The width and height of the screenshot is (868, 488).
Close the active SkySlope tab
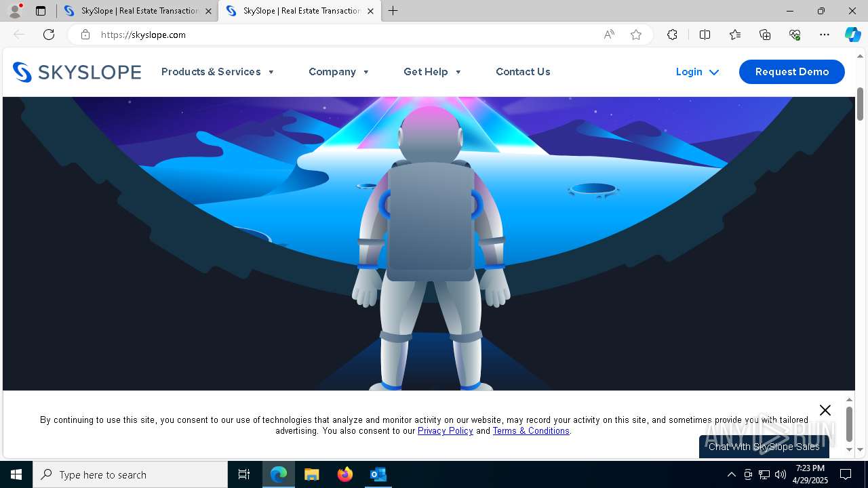[370, 11]
